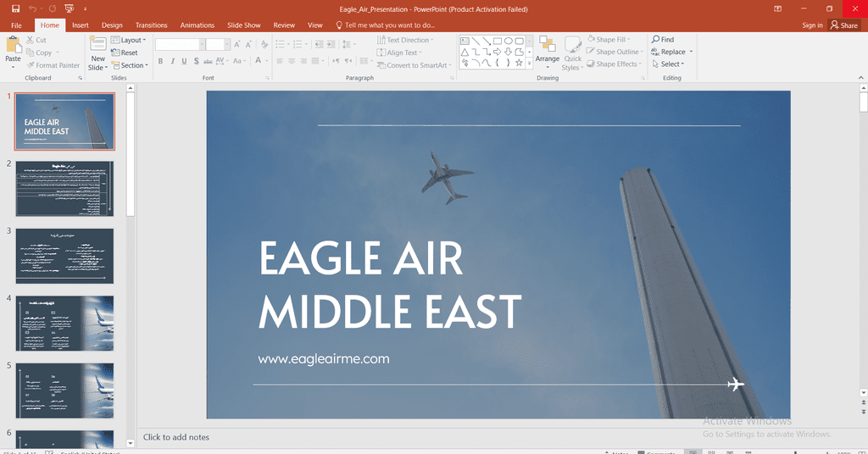The width and height of the screenshot is (868, 454).
Task: Select the Right Arrow shape in gallery
Action: pos(497,52)
